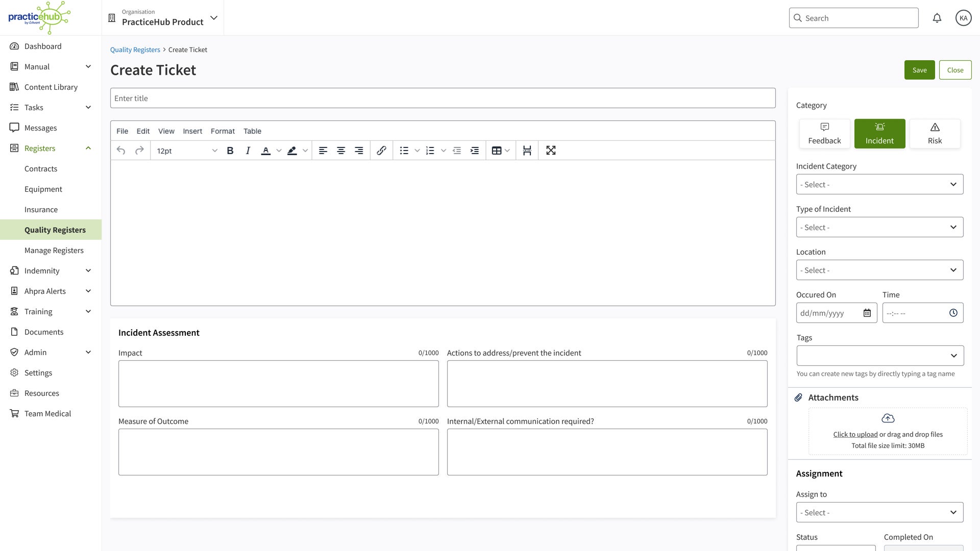Screen dimensions: 980x551
Task: Open the highlight color options arrow
Action: point(305,151)
